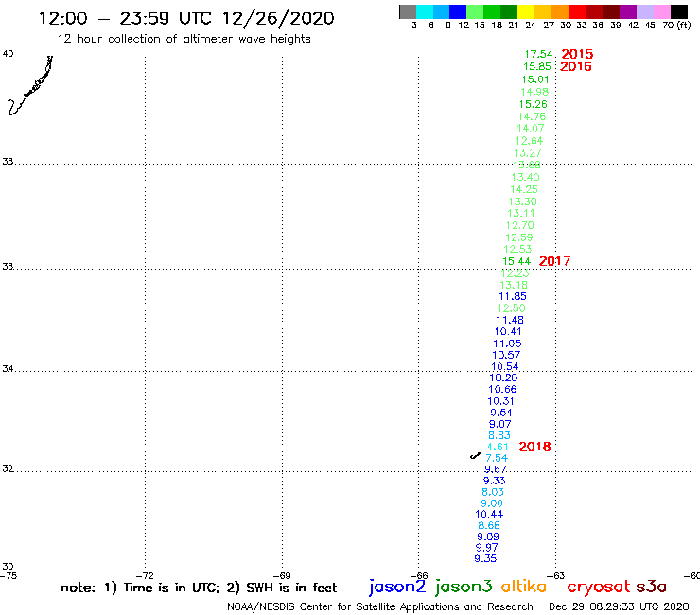Select the 4.61 wave height value
The image size is (700, 615).
(x=498, y=447)
